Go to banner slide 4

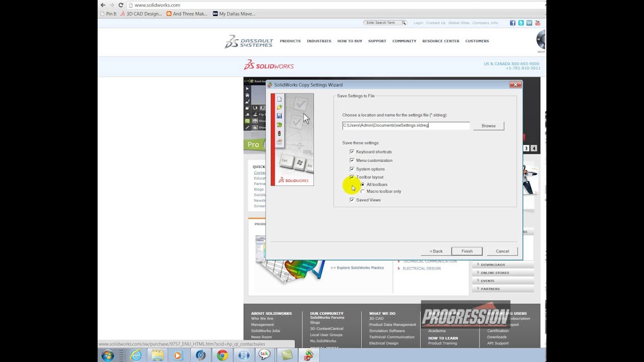point(534,148)
